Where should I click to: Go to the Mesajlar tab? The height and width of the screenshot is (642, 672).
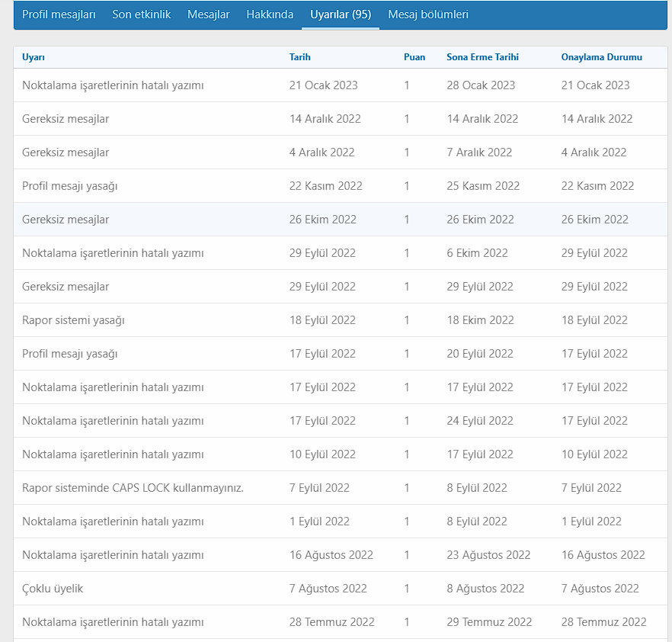tap(208, 14)
